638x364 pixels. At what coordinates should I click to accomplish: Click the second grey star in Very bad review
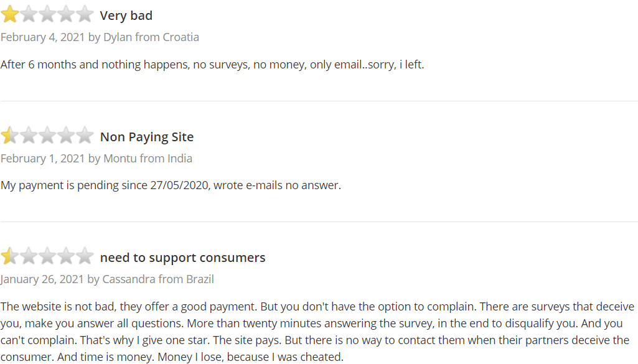pyautogui.click(x=29, y=14)
